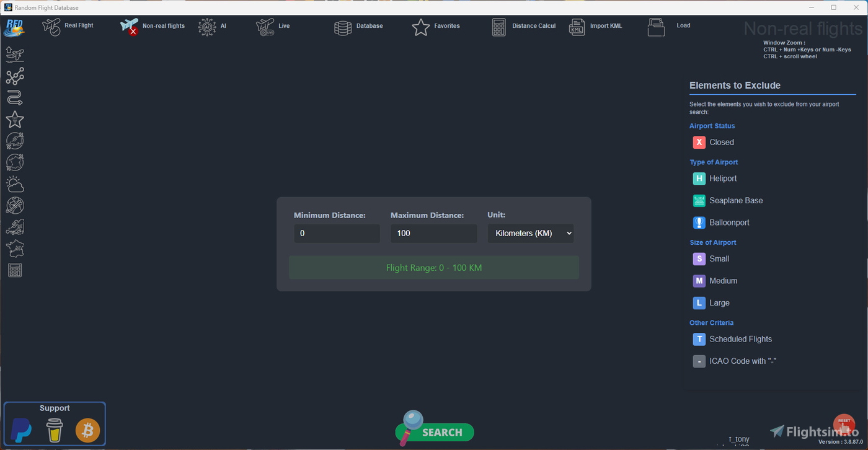Viewport: 868px width, 450px height.
Task: Click the coffee cup support icon
Action: click(x=55, y=430)
